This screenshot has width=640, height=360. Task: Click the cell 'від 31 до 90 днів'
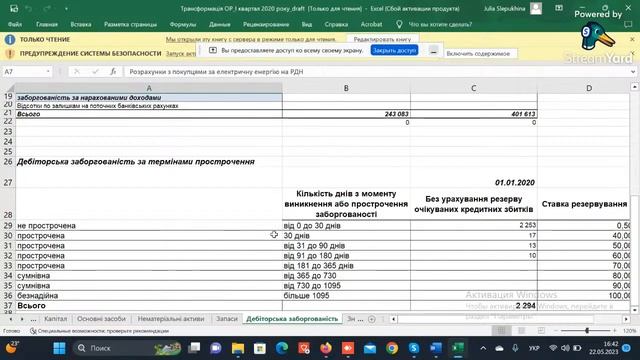point(346,246)
